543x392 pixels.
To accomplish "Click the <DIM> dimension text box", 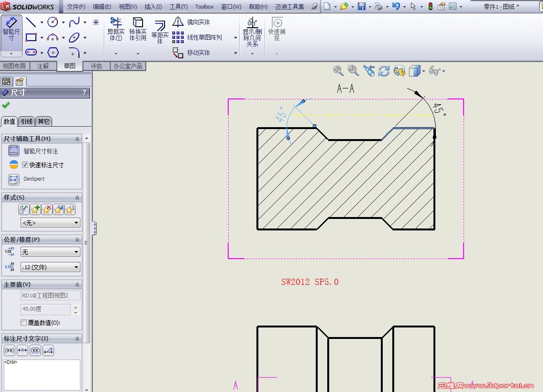I will (x=42, y=375).
